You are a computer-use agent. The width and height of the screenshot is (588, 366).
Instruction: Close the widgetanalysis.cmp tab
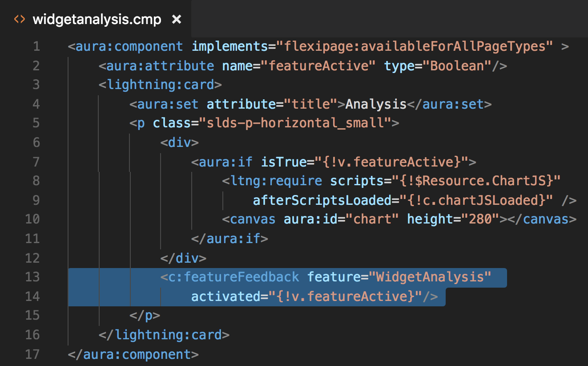click(177, 19)
